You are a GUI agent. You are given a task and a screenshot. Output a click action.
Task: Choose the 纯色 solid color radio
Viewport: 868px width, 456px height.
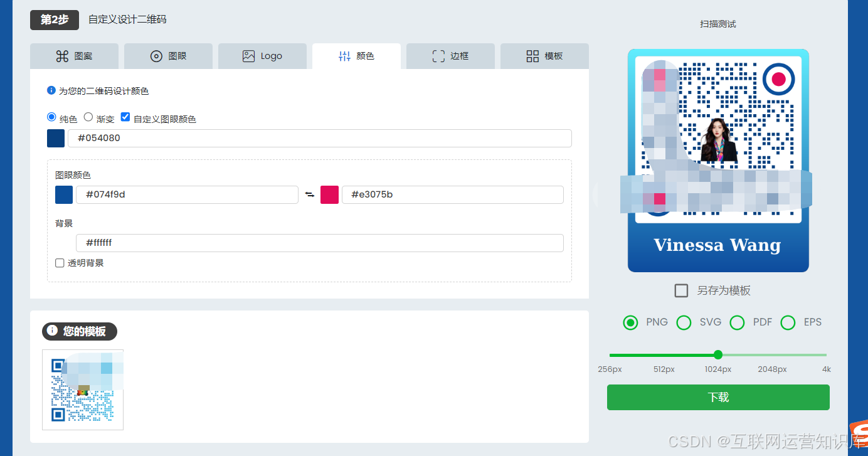(51, 117)
